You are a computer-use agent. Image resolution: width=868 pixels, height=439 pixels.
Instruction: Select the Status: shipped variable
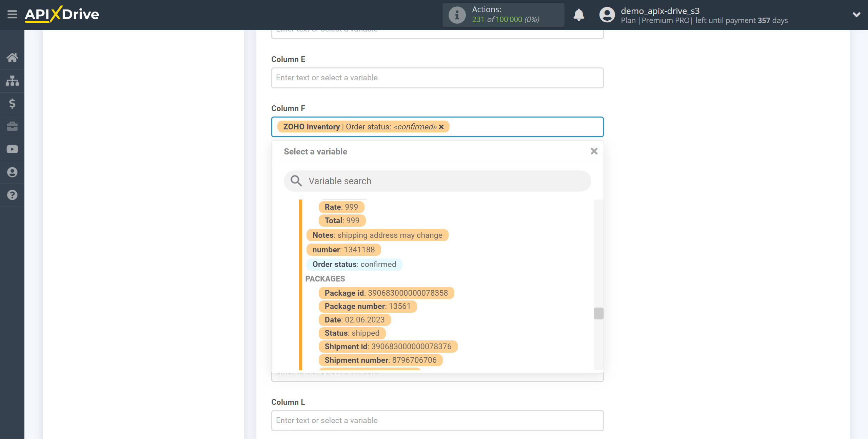point(352,333)
